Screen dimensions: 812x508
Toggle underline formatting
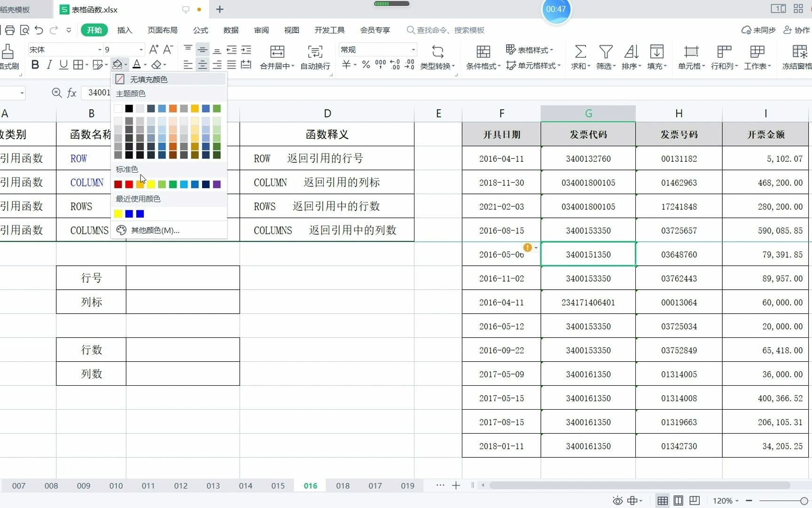point(63,65)
